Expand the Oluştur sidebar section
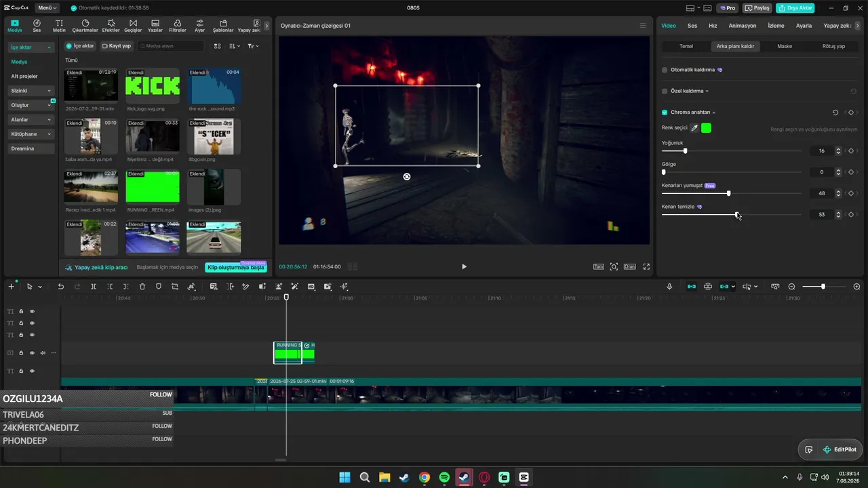 click(31, 105)
